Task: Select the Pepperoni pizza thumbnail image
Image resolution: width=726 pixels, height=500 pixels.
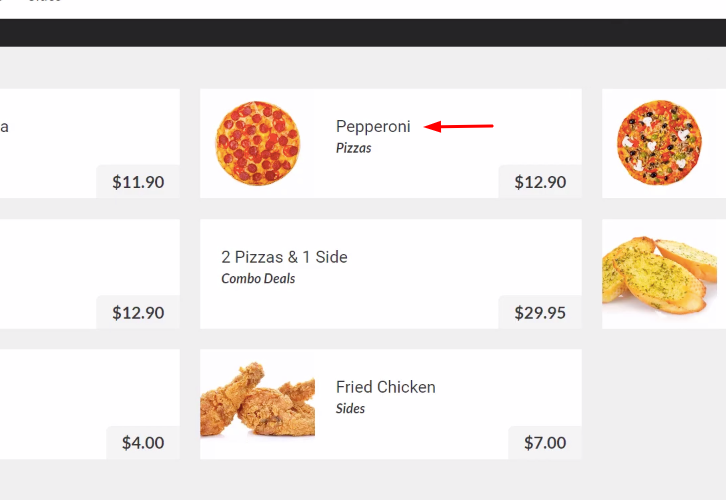Action: click(257, 143)
